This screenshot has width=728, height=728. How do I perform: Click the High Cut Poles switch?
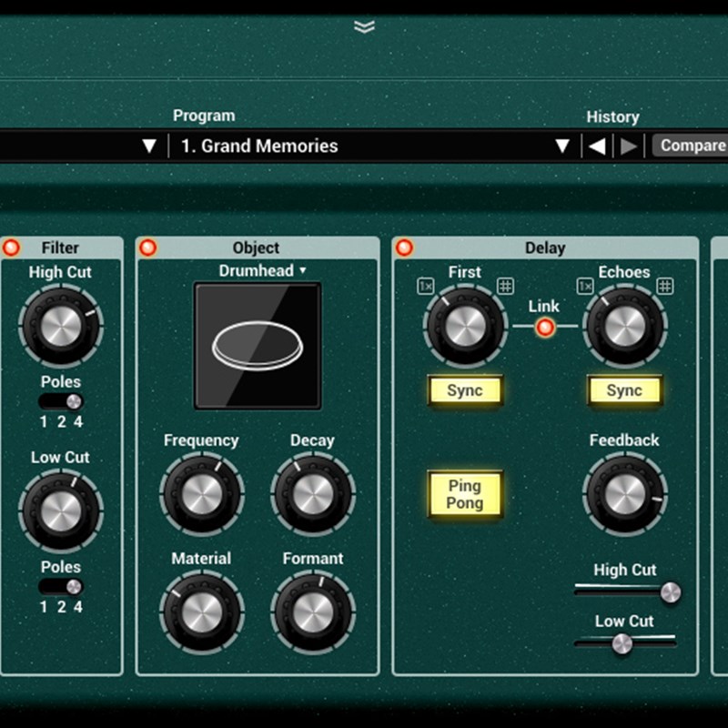click(x=61, y=401)
